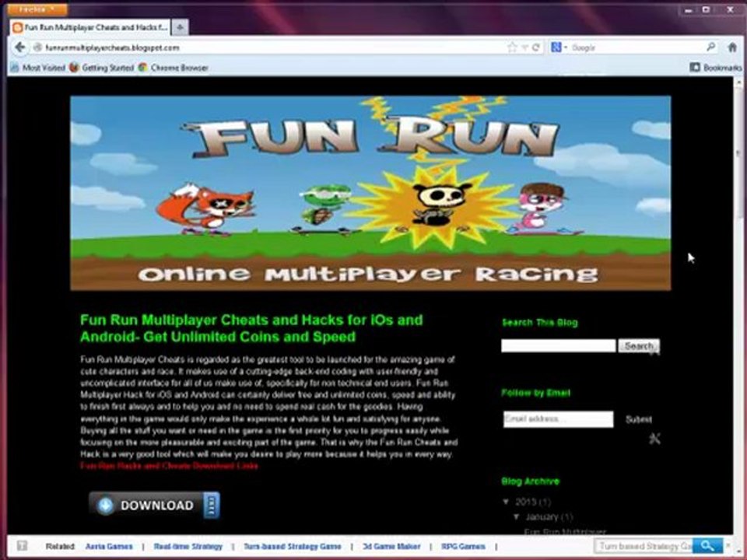Maximize the browser window
The width and height of the screenshot is (747, 560).
[706, 9]
